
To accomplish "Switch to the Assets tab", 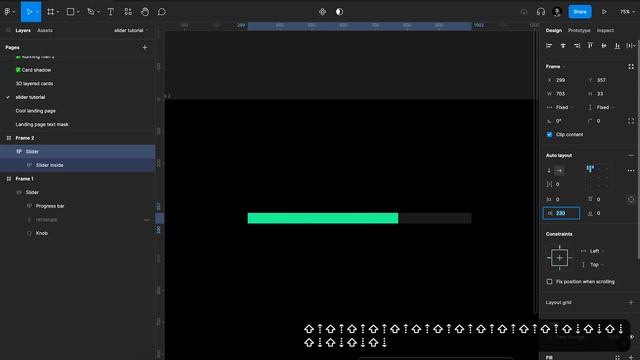I will pyautogui.click(x=45, y=30).
